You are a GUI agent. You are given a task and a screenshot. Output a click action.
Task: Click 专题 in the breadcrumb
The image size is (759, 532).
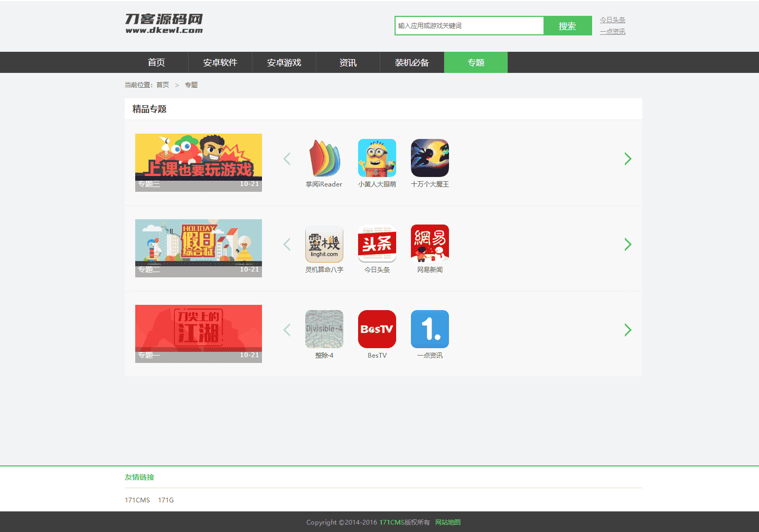click(191, 85)
